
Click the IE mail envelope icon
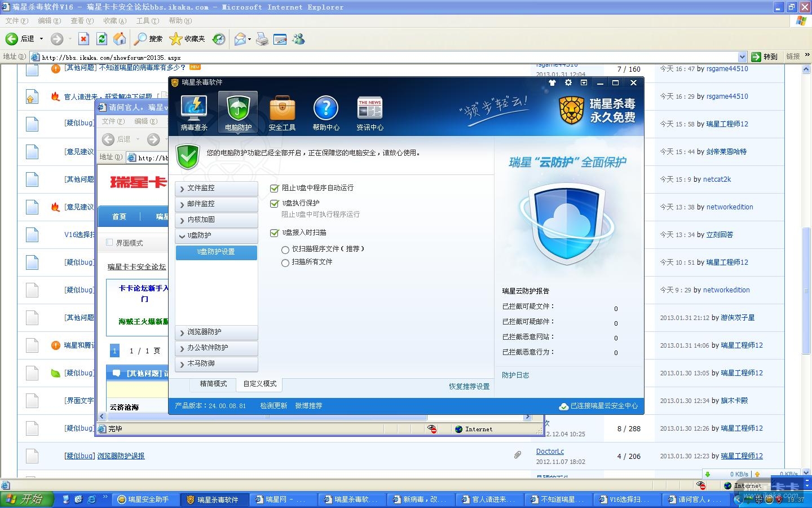coord(240,39)
